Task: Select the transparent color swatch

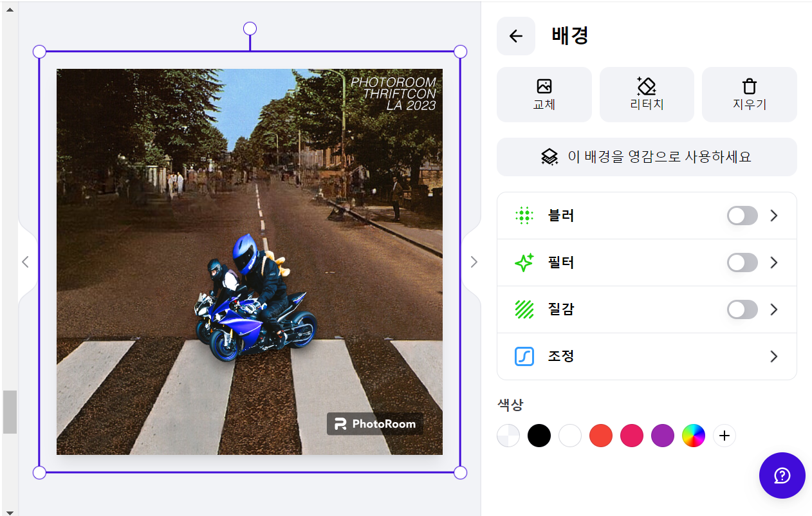Action: (508, 436)
